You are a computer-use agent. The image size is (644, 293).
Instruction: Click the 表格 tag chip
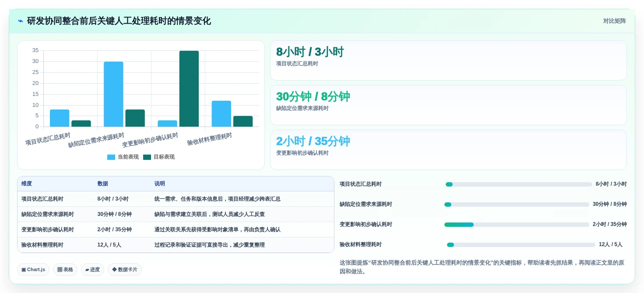point(65,270)
